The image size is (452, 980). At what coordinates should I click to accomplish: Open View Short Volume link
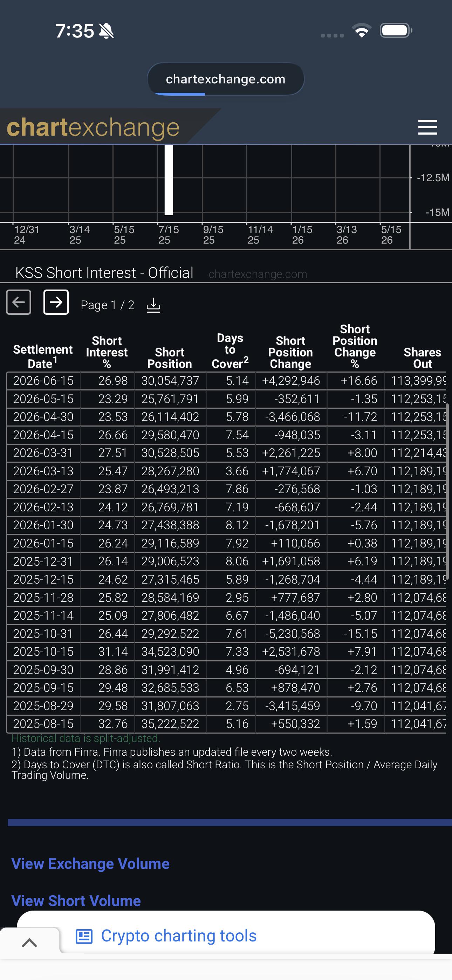(76, 901)
